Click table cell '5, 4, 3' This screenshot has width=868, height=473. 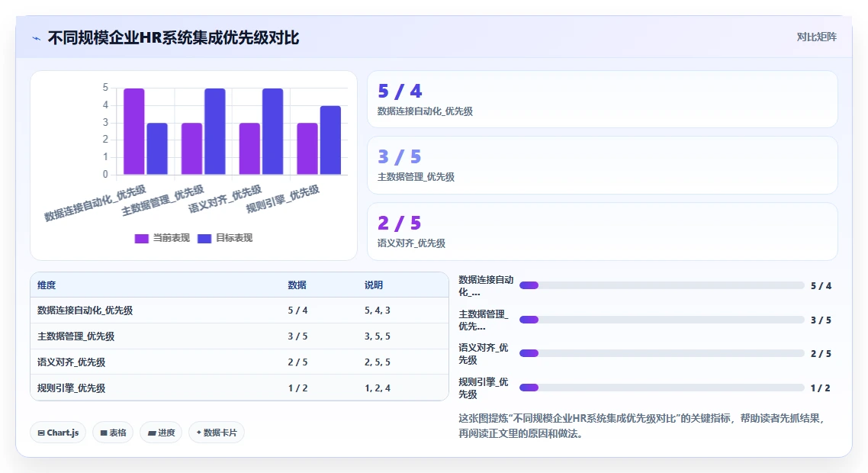[377, 311]
